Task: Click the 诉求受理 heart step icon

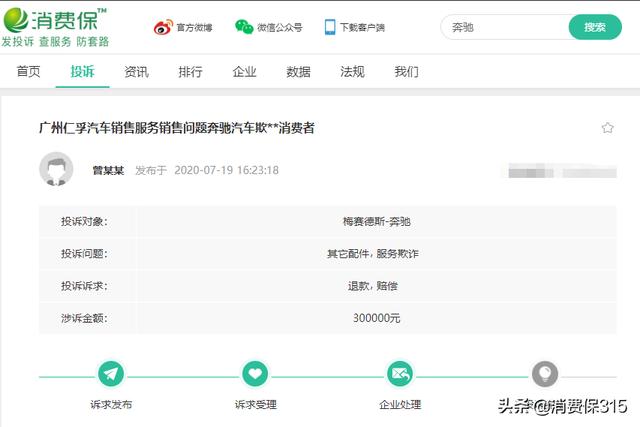Action: [255, 374]
